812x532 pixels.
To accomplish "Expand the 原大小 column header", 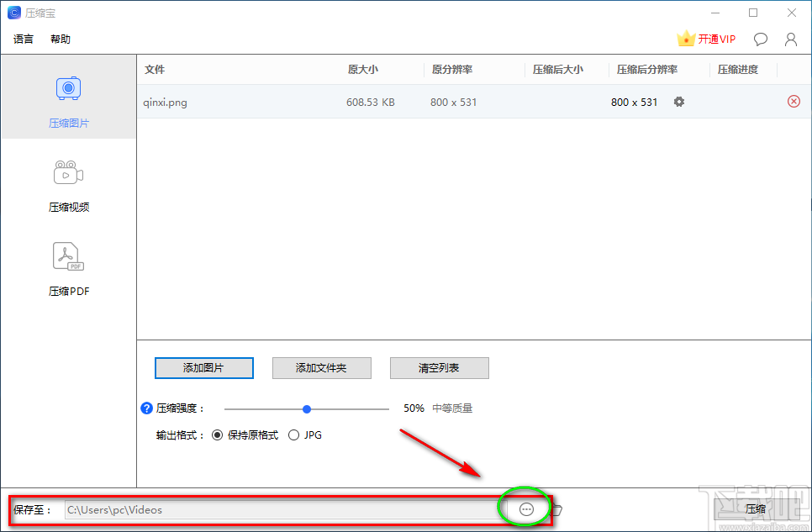I will (363, 70).
